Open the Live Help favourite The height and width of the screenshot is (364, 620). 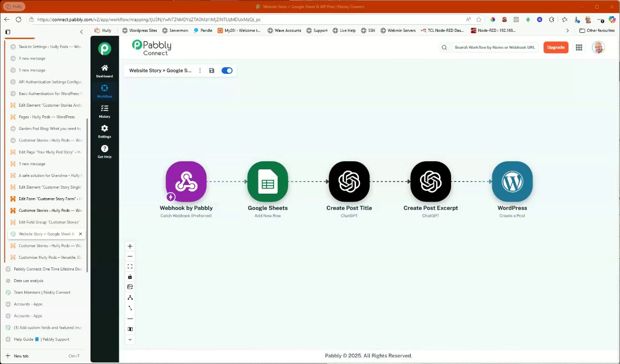[x=343, y=30]
